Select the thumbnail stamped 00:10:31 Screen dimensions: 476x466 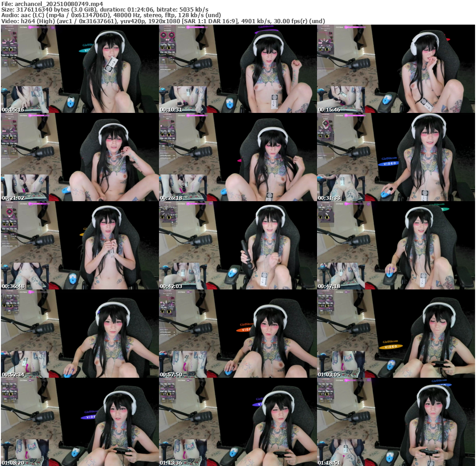coord(238,69)
